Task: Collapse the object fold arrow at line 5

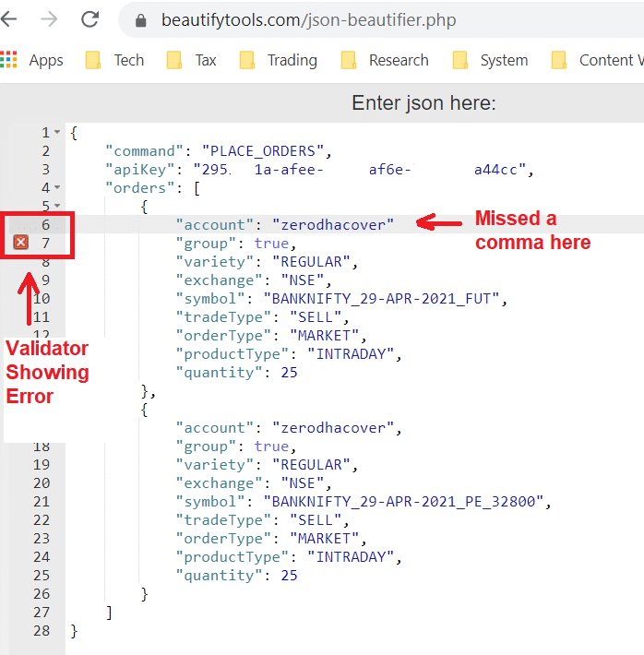Action: coord(57,206)
